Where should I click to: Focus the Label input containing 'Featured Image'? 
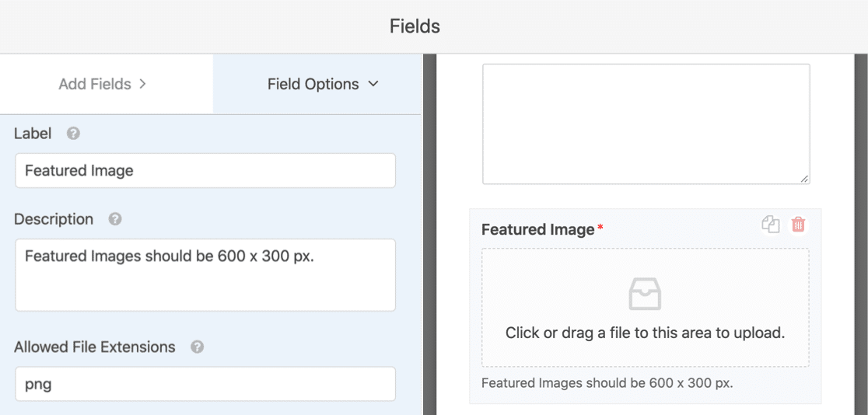click(205, 171)
